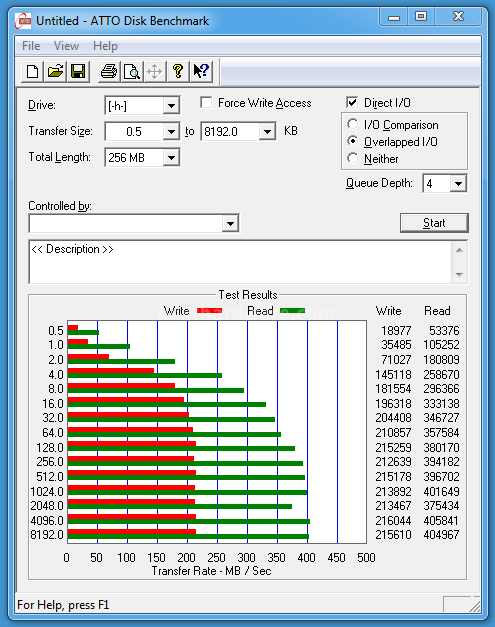Image resolution: width=495 pixels, height=627 pixels.
Task: Open Print Preview magnifier icon
Action: click(x=132, y=72)
